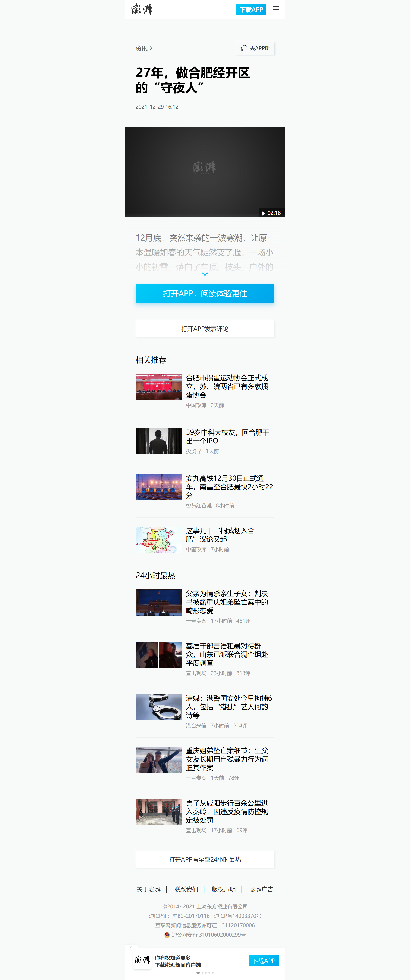Click the 澎湃 app icon in bottom banner

(142, 961)
